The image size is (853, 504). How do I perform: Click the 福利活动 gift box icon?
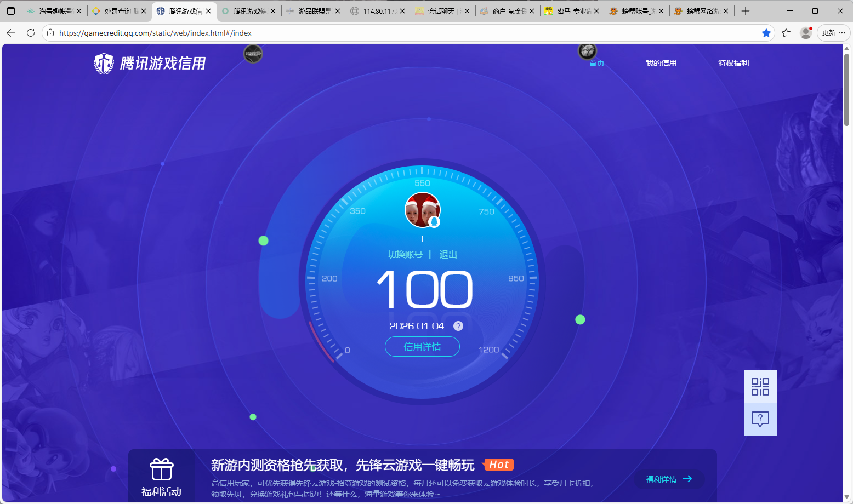coord(162,469)
